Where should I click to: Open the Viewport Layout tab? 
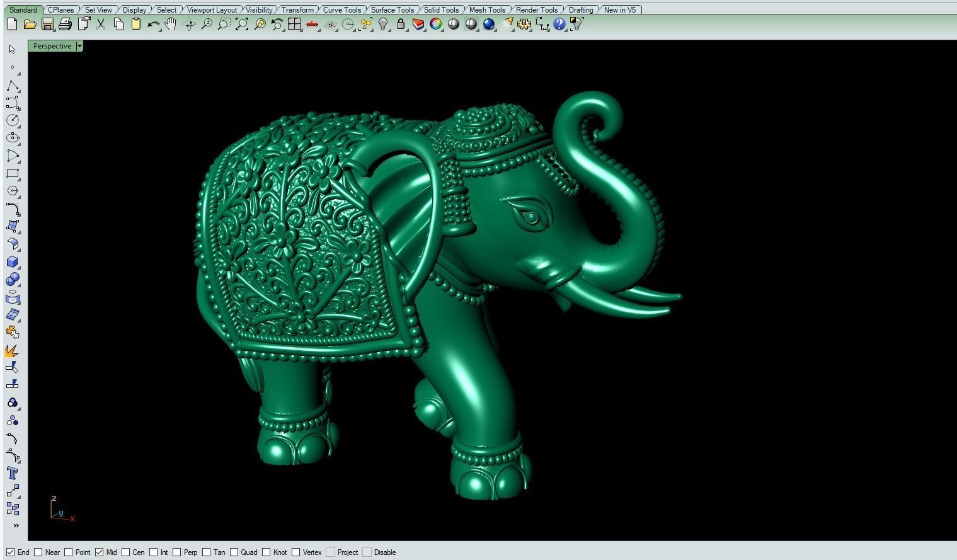click(212, 10)
